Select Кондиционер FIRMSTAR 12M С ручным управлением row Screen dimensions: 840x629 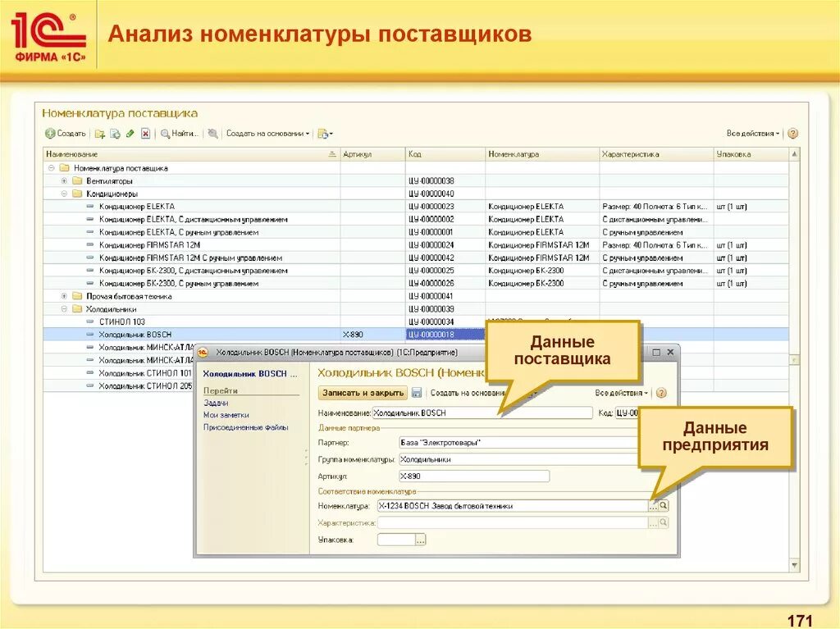pos(416,258)
